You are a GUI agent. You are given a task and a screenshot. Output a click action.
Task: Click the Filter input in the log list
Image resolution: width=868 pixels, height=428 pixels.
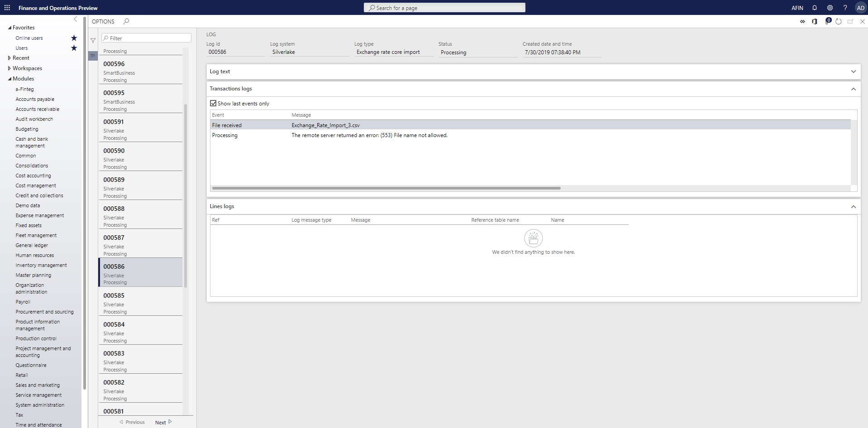point(146,38)
